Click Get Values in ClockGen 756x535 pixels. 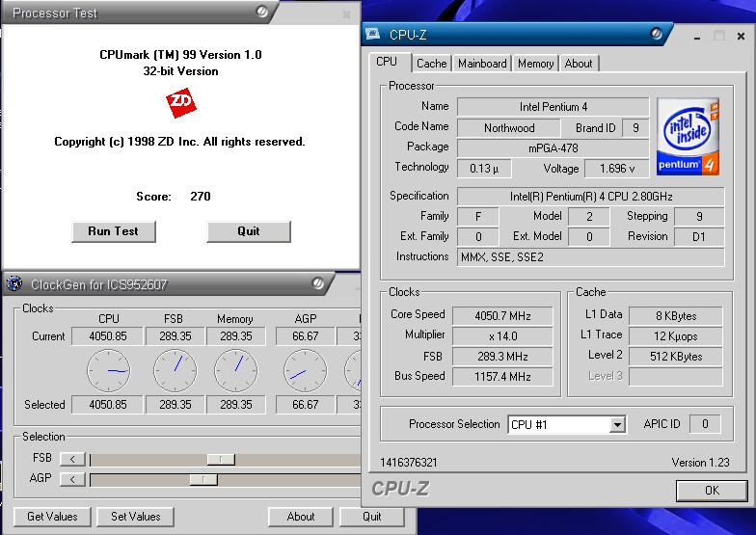pos(52,517)
